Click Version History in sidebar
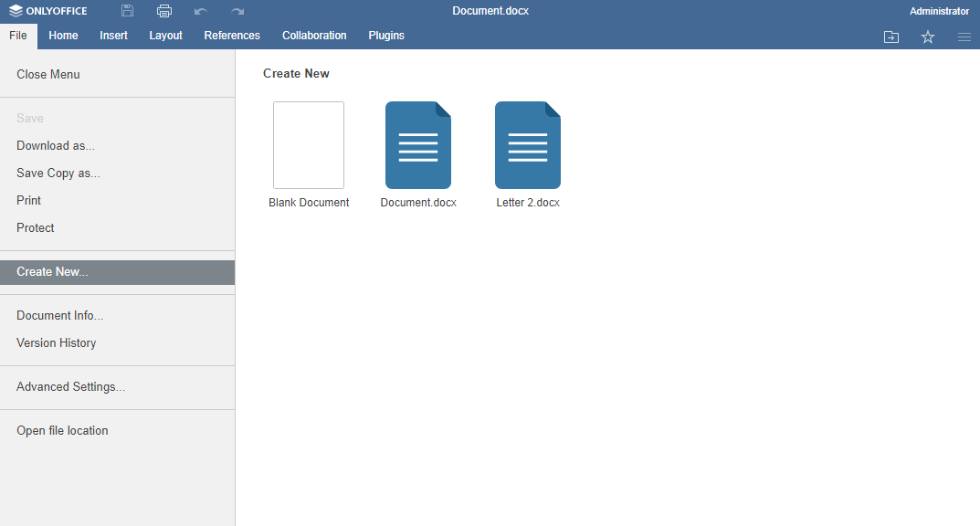 [57, 343]
